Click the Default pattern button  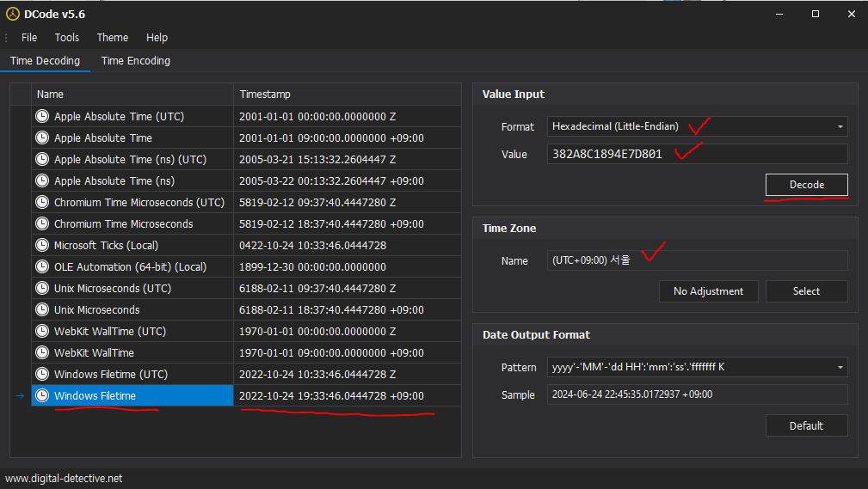click(x=807, y=425)
